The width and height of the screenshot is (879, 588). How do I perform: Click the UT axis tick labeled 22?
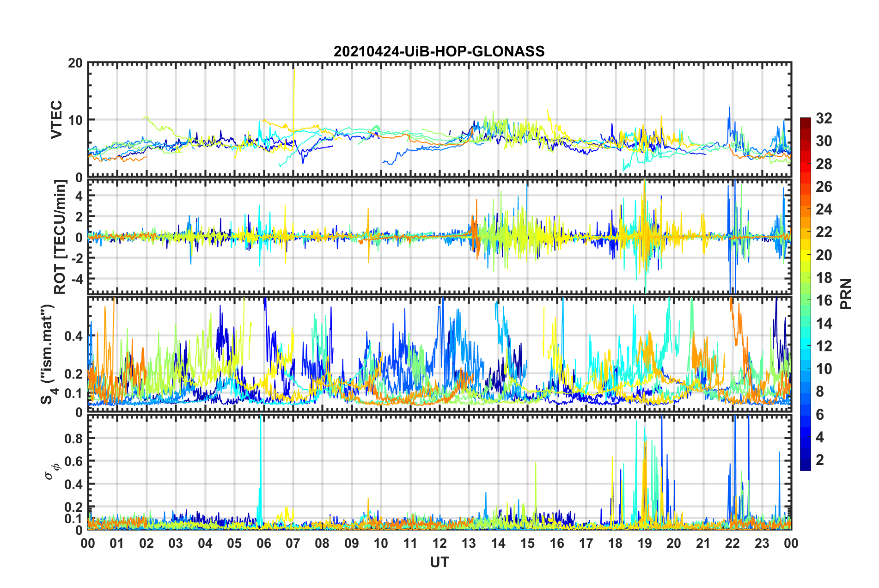(732, 543)
